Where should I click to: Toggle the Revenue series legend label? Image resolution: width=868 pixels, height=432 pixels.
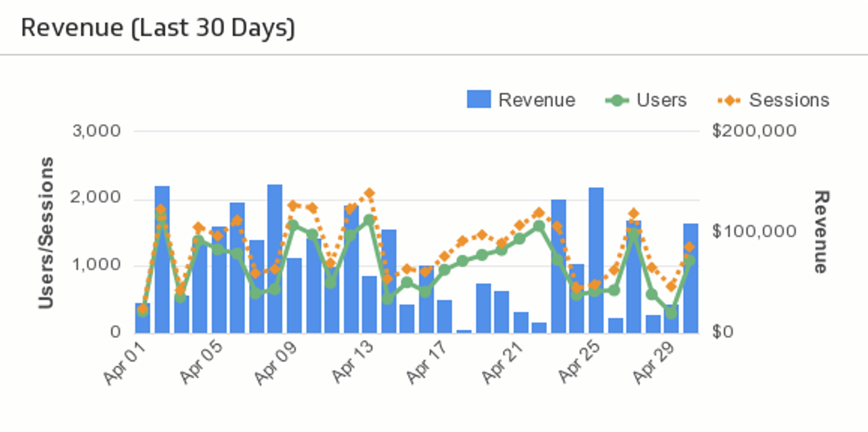(x=536, y=100)
